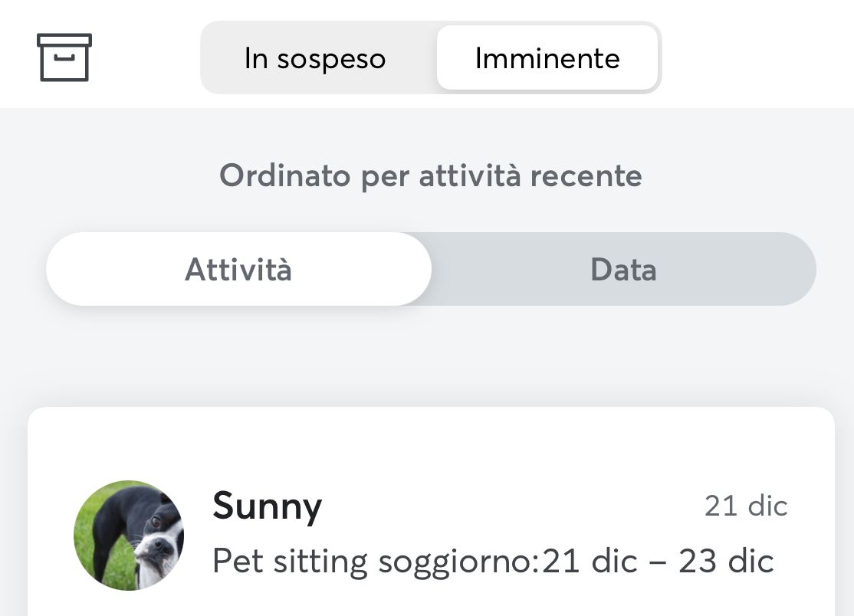The height and width of the screenshot is (616, 854).
Task: Click the Ordinato per attività recente label
Action: point(431,175)
